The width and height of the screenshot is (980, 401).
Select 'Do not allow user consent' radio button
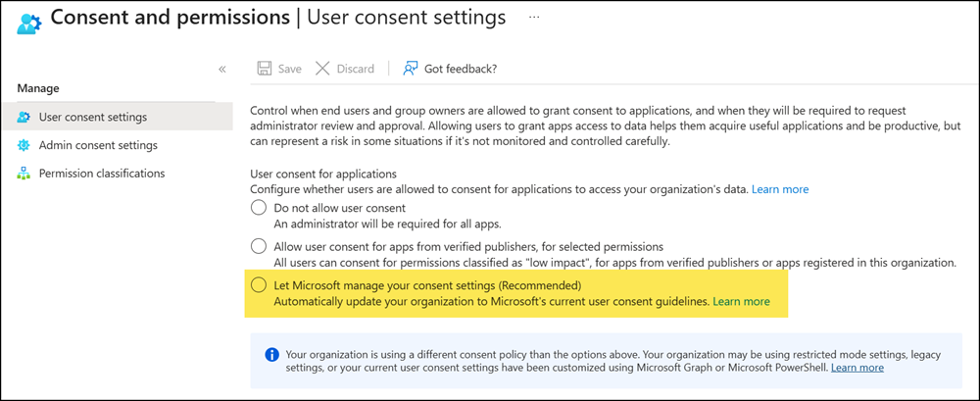point(259,208)
